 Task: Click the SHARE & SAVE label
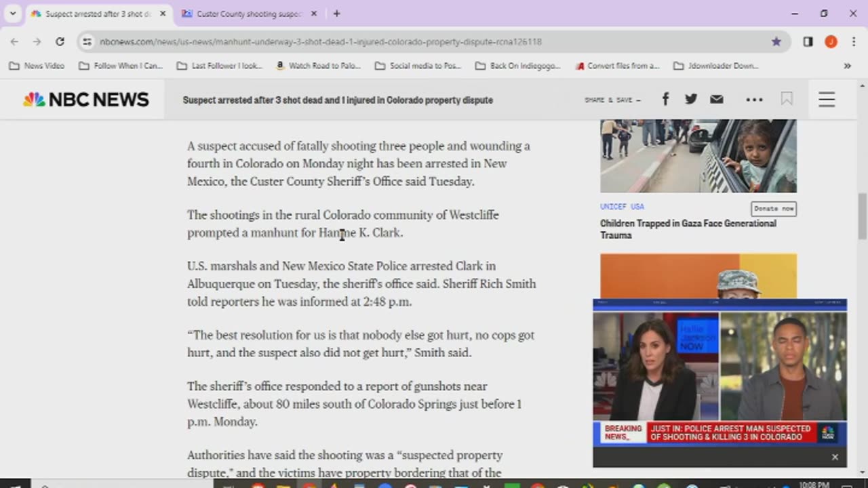612,100
